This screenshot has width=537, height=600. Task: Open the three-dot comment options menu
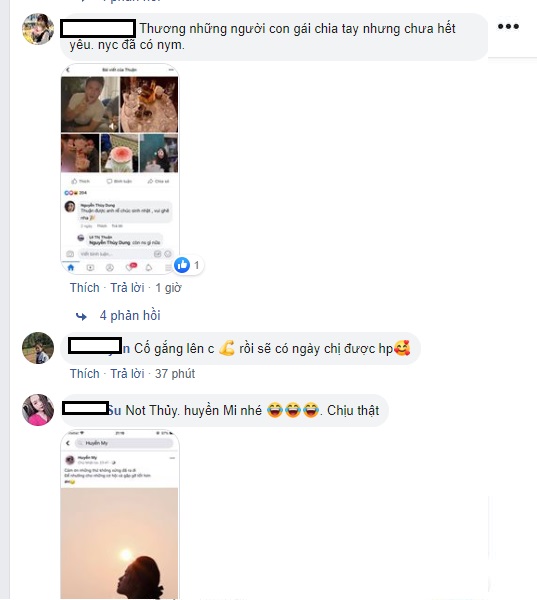(508, 26)
